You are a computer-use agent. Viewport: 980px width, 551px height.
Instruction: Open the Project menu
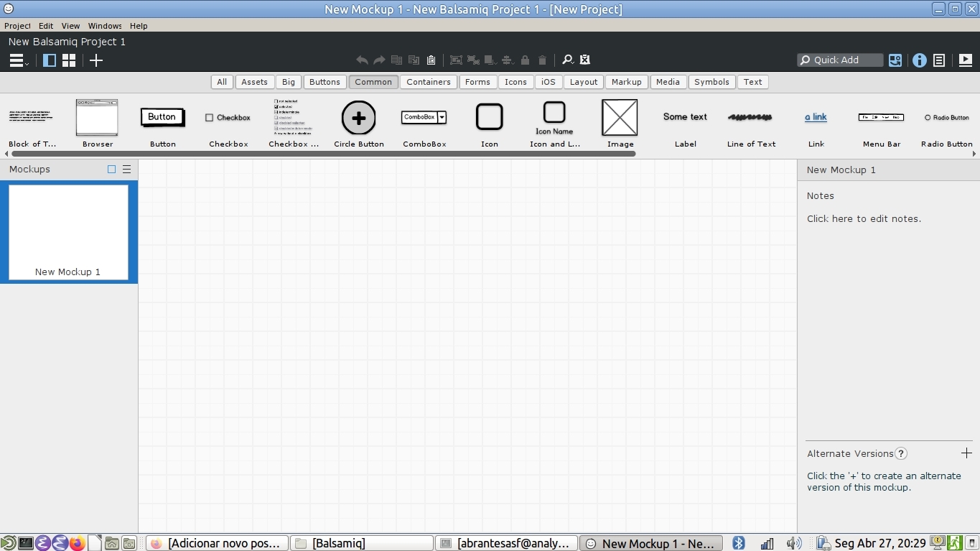[17, 25]
